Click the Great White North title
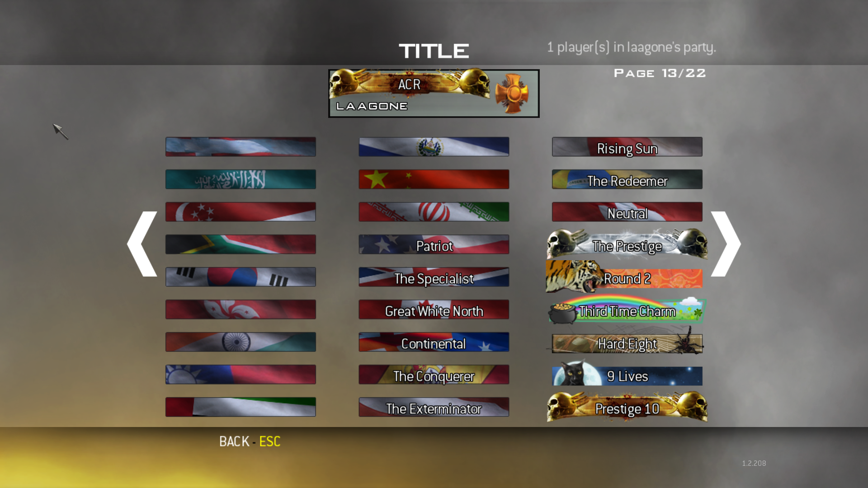The height and width of the screenshot is (488, 868). 434,310
